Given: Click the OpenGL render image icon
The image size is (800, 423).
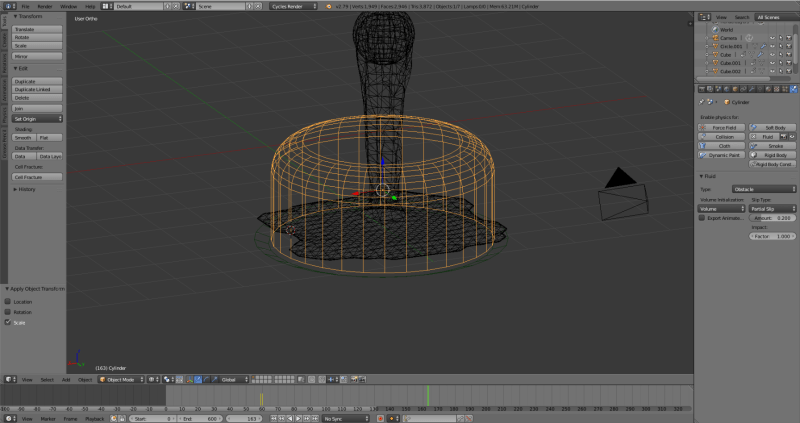Looking at the screenshot, I should [x=354, y=379].
